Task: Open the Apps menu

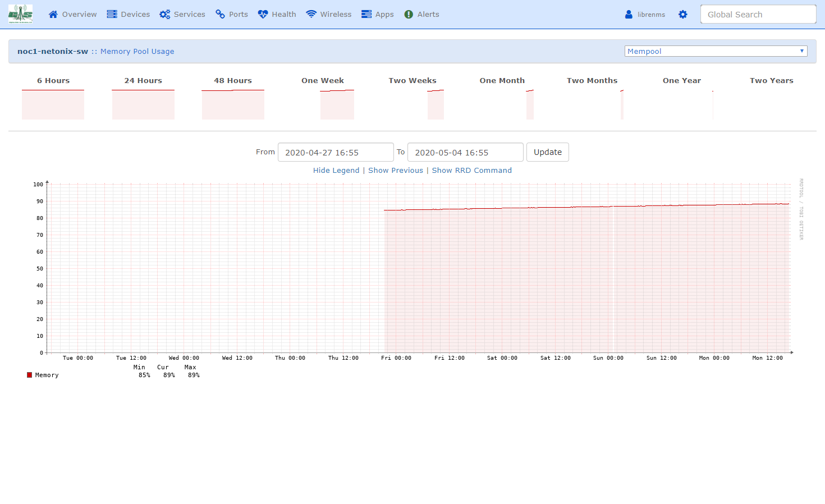Action: (377, 15)
